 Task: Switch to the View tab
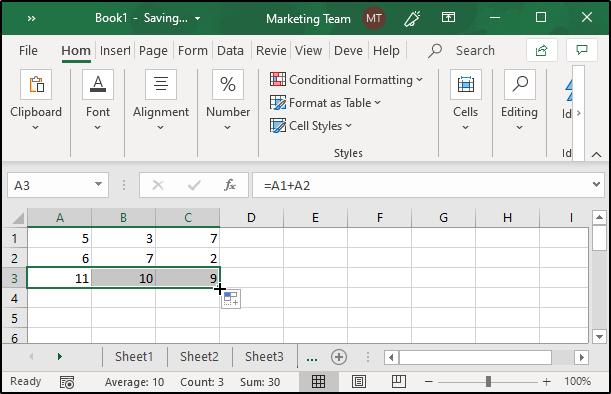pyautogui.click(x=308, y=50)
